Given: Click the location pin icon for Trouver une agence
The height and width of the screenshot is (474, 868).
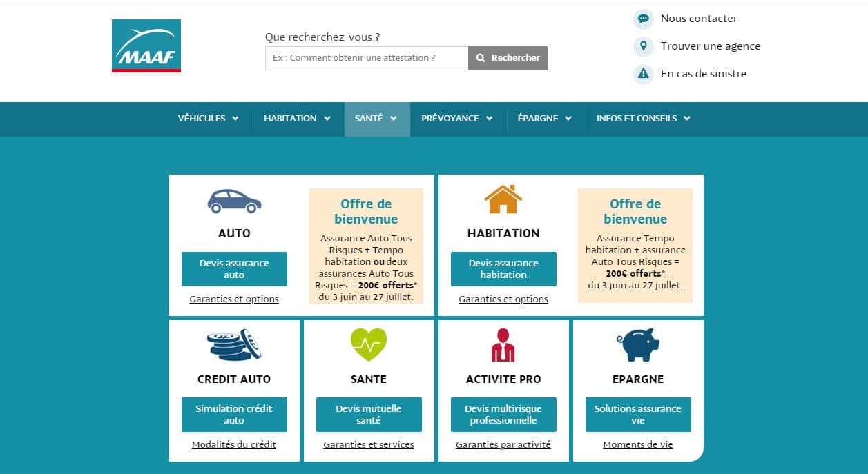Looking at the screenshot, I should click(643, 46).
